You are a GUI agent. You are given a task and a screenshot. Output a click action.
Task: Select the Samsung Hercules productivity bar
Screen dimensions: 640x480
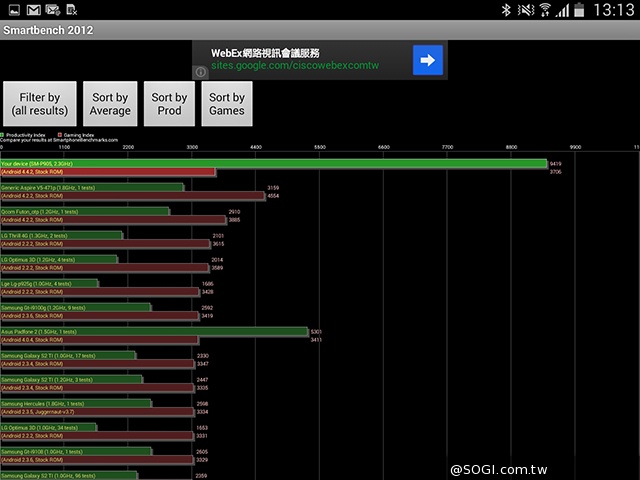click(75, 403)
